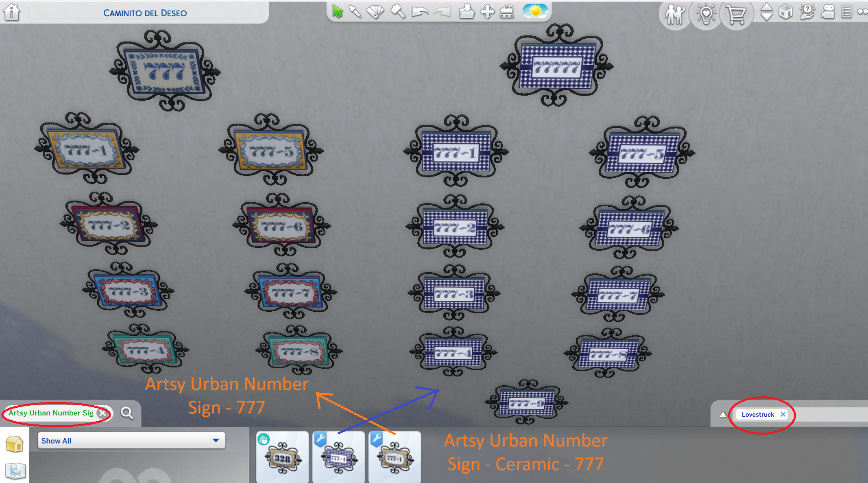Image resolution: width=868 pixels, height=483 pixels.
Task: Click the Artsy Urban Number Sig search text
Action: click(51, 413)
